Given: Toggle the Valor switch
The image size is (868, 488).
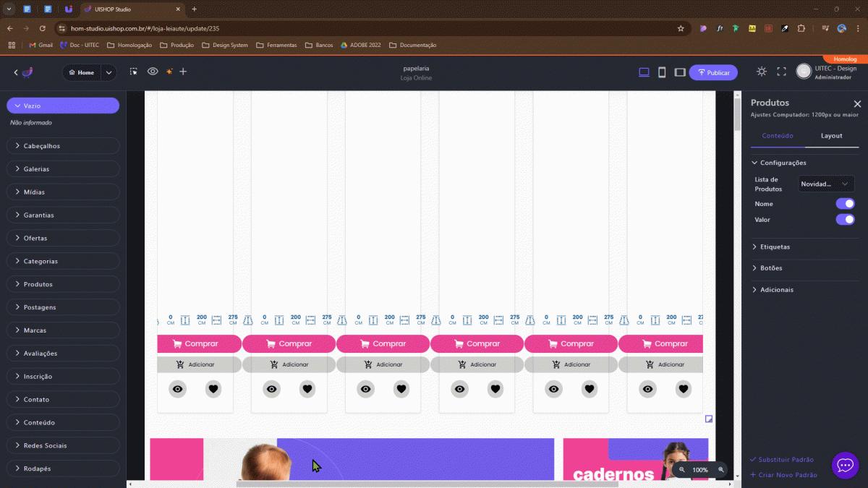Looking at the screenshot, I should (x=845, y=220).
